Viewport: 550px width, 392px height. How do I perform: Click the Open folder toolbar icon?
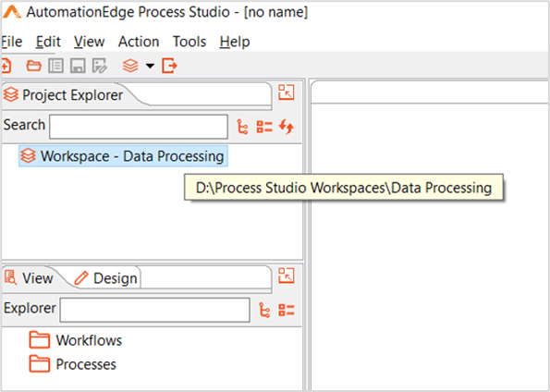click(33, 66)
